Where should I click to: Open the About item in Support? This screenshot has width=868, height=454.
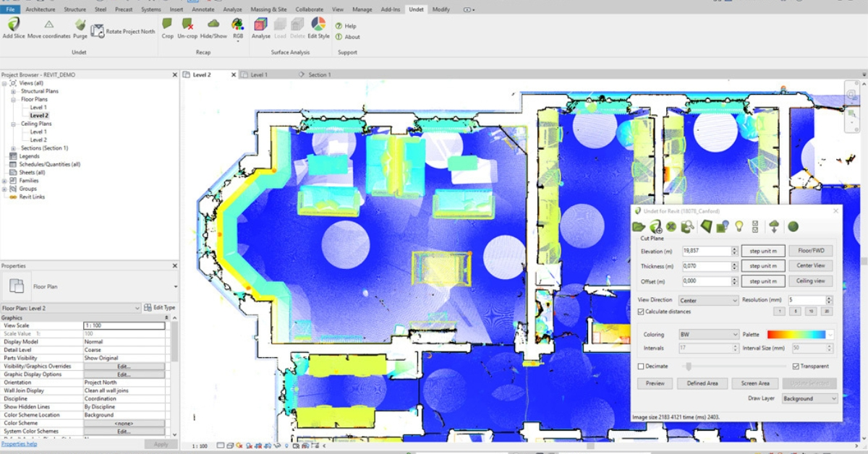[x=347, y=37]
